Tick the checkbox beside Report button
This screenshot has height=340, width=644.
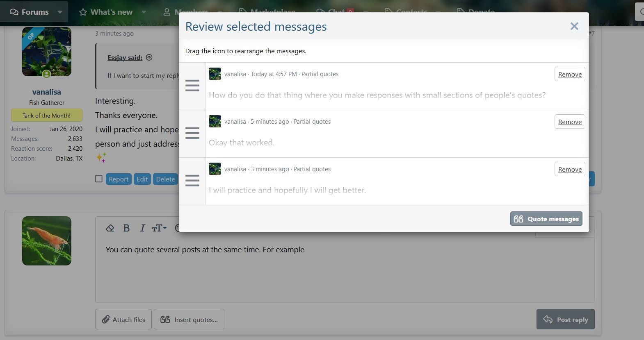pyautogui.click(x=99, y=179)
